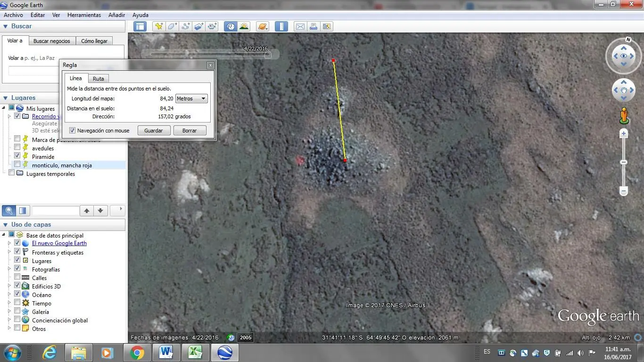The width and height of the screenshot is (644, 362).
Task: Collapse the Uso de capas panel
Action: coord(6,225)
